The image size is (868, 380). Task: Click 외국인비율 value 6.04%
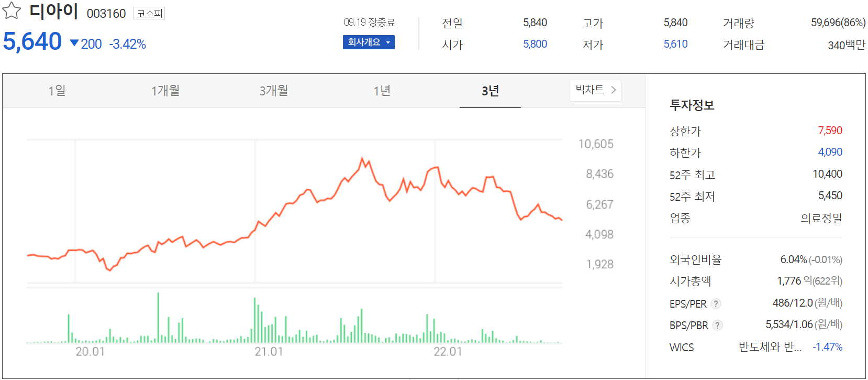point(794,259)
